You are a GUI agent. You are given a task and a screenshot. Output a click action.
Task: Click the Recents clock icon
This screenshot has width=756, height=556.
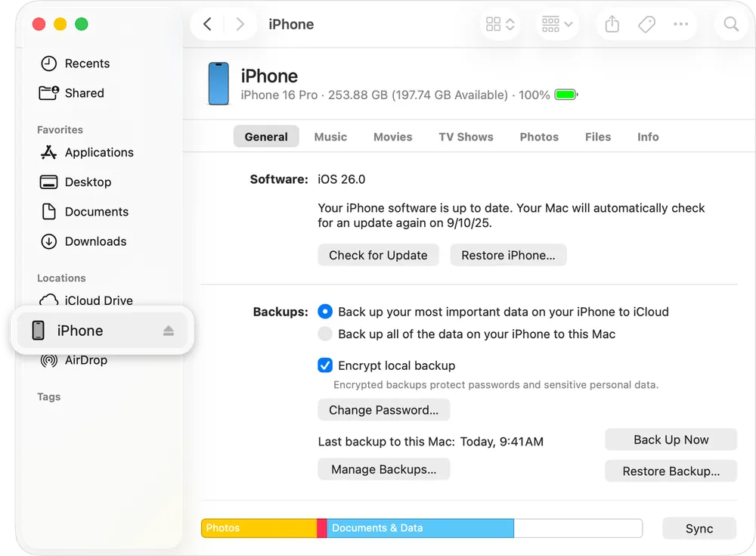coord(48,64)
